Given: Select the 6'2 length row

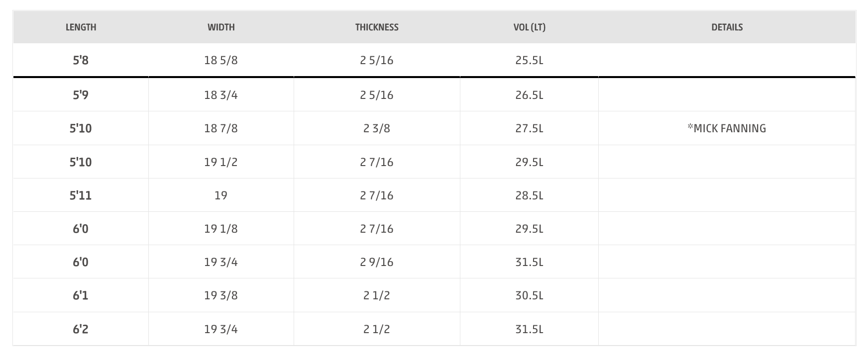Looking at the screenshot, I should point(434,329).
